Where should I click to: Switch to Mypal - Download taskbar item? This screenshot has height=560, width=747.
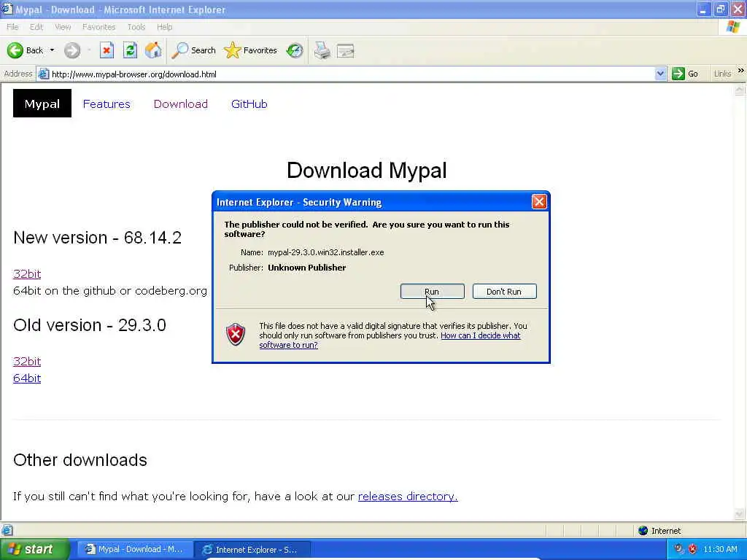coord(135,550)
